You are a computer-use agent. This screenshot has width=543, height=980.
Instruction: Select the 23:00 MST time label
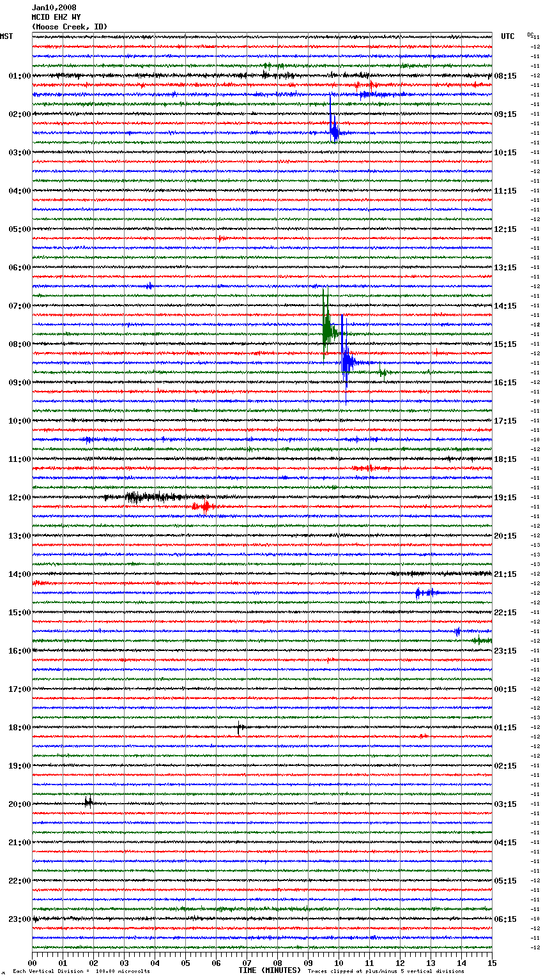(19, 919)
